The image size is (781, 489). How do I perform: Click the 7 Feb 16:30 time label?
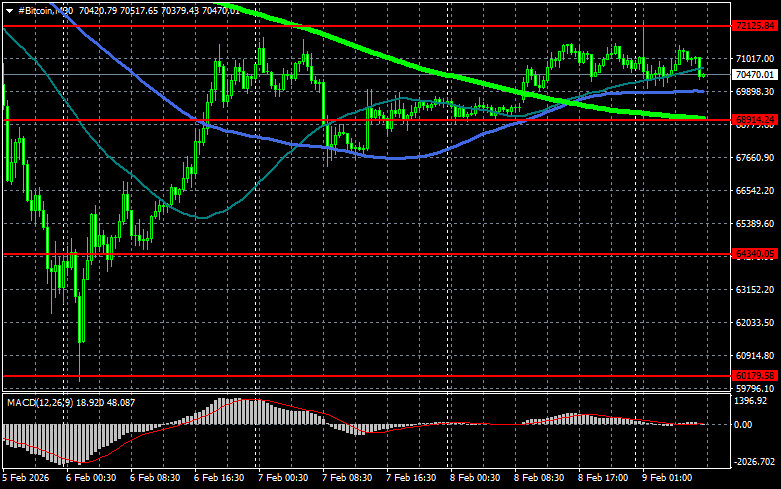(x=411, y=478)
